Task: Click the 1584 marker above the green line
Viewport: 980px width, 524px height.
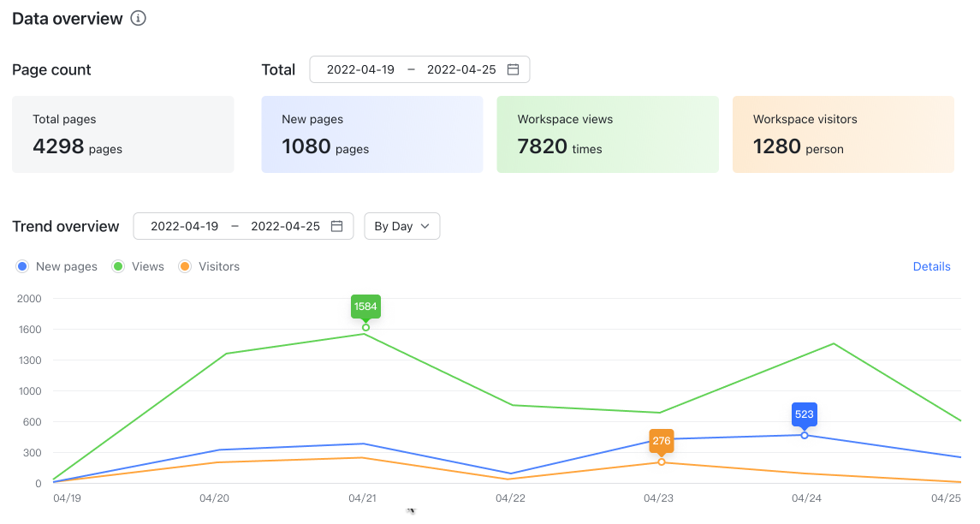Action: (365, 307)
